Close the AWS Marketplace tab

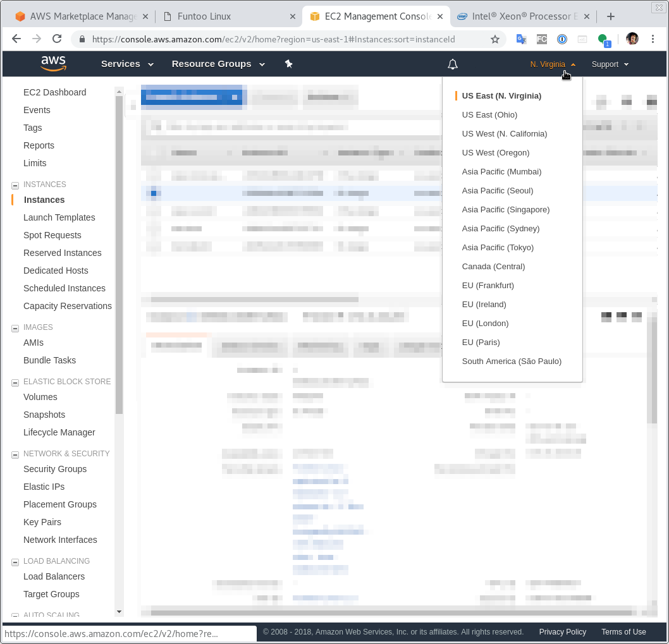(x=145, y=16)
